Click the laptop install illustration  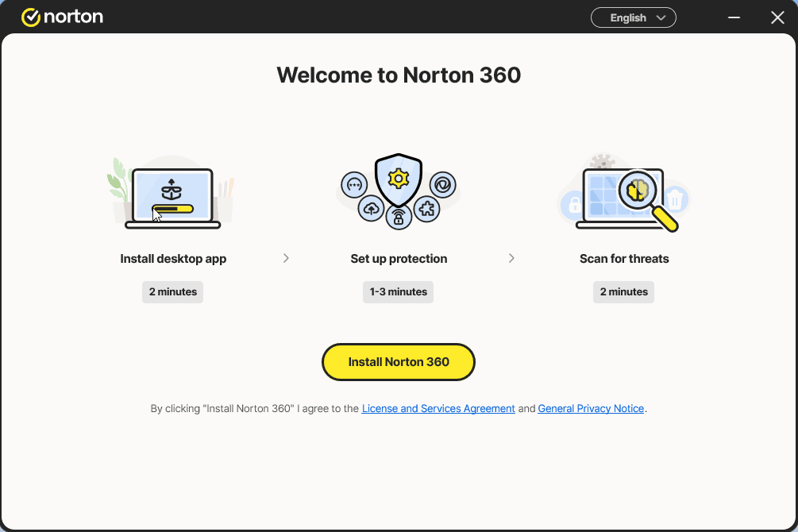coord(172,198)
